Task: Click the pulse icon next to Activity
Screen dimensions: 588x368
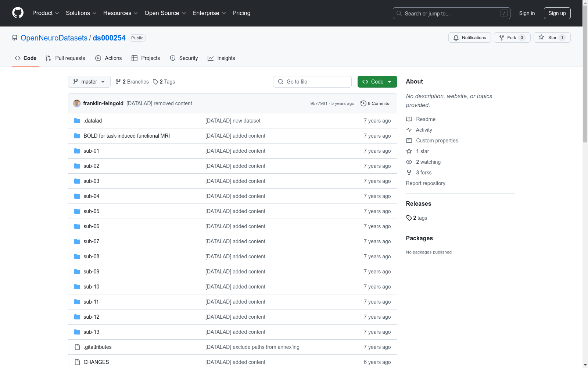Action: point(409,130)
